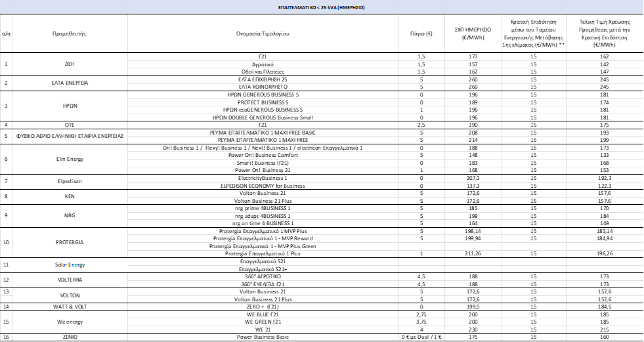Select the 360° ΑΓΡΟΤΙΚΟ tariff cell
Image resolution: width=644 pixels, height=342 pixels.
point(263,277)
